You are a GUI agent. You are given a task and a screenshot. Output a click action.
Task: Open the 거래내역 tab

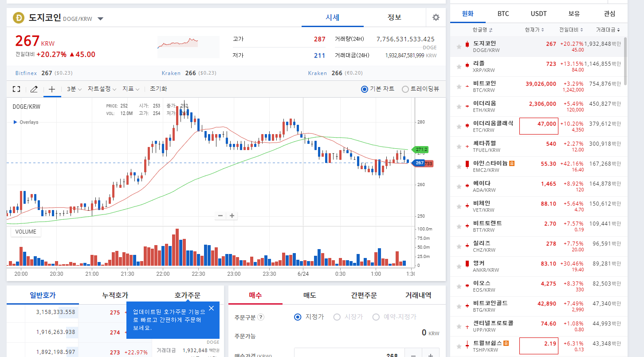click(x=419, y=295)
